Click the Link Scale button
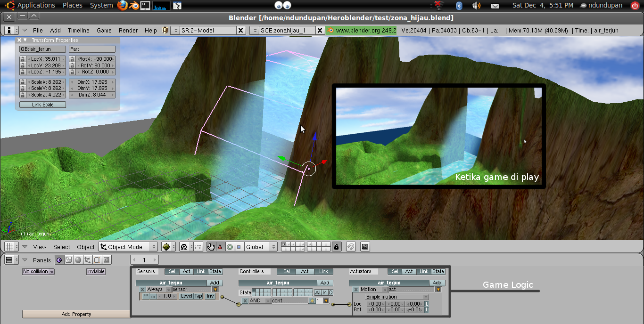 click(42, 105)
